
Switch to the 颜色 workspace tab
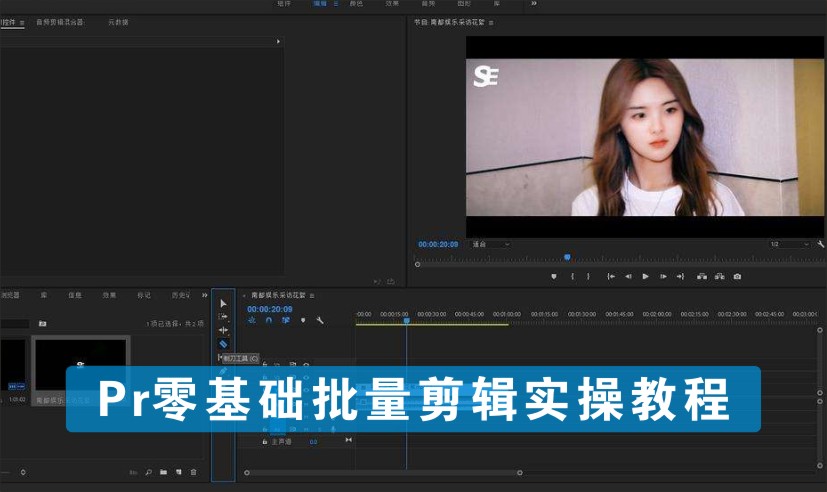click(356, 4)
